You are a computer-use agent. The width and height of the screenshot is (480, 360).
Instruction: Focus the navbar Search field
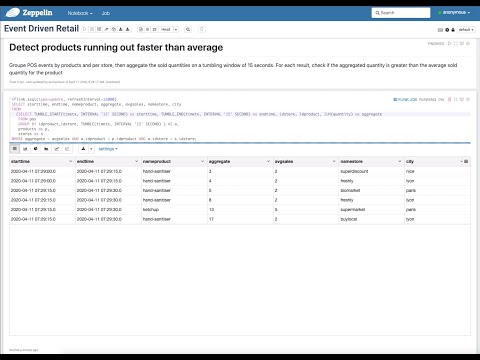pos(401,13)
